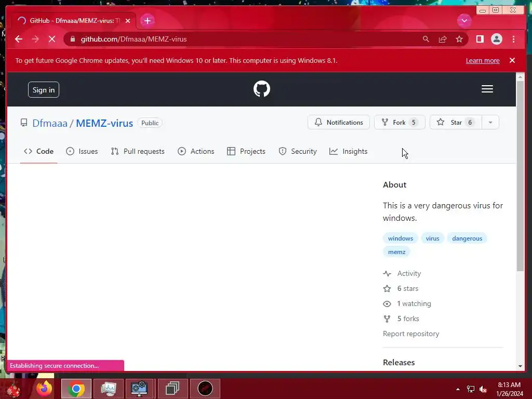
Task: Select the memz topic tag
Action: pos(396,252)
